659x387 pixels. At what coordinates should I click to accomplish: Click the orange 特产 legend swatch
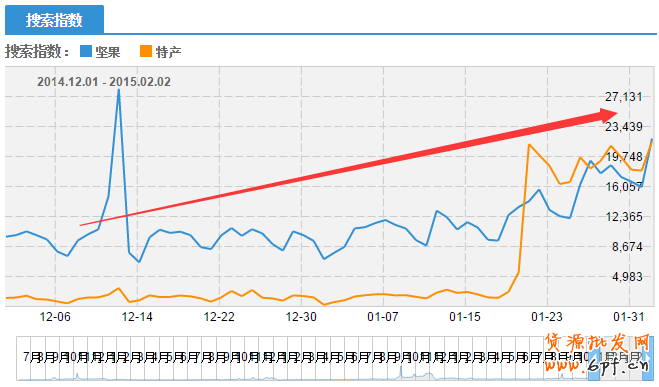(x=146, y=51)
